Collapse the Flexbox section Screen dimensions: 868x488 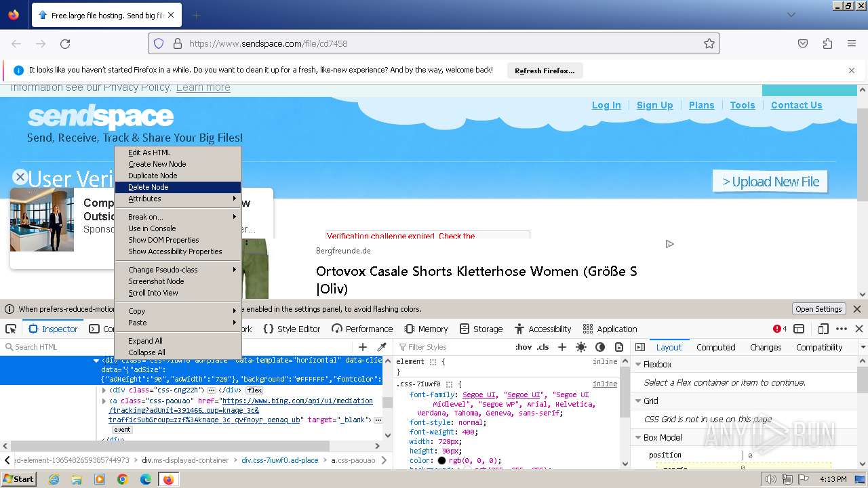point(637,364)
